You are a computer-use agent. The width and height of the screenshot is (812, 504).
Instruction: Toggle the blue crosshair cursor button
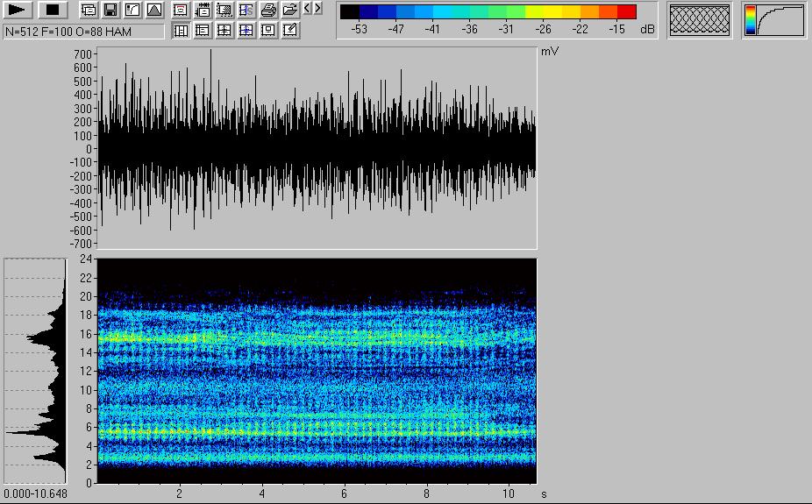coord(246,31)
